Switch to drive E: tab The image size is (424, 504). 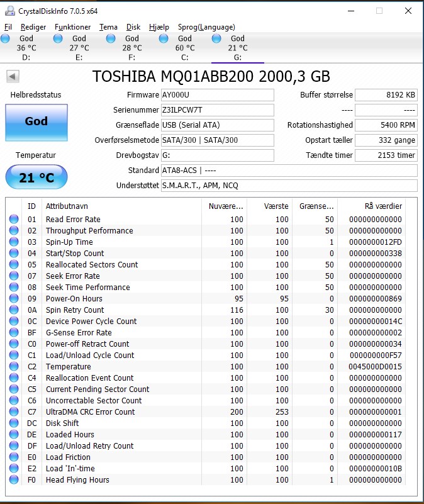point(79,48)
